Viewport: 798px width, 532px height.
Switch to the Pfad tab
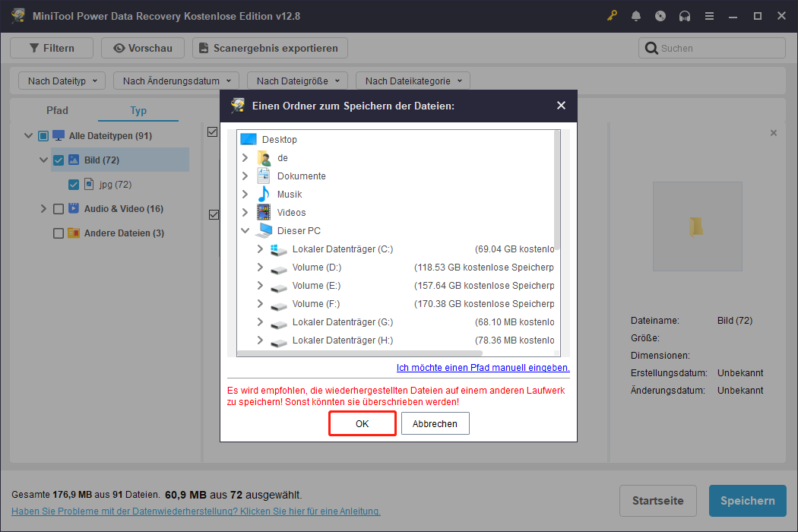(x=57, y=110)
